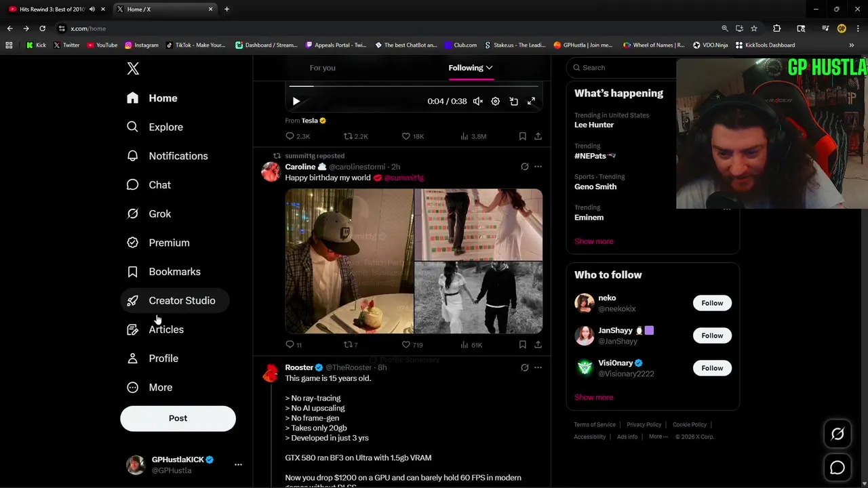Click the Articles sidebar icon
The width and height of the screenshot is (868, 488).
pyautogui.click(x=133, y=329)
